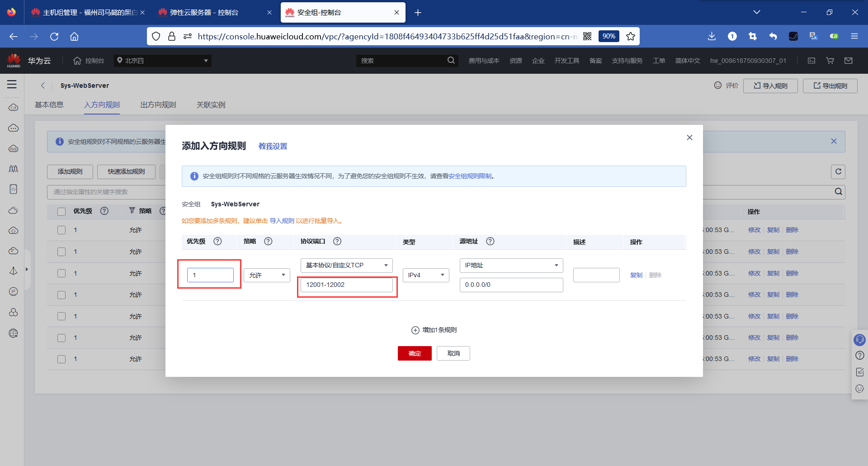Image resolution: width=868 pixels, height=466 pixels.
Task: Click the search magnifier in console header
Action: (451, 61)
